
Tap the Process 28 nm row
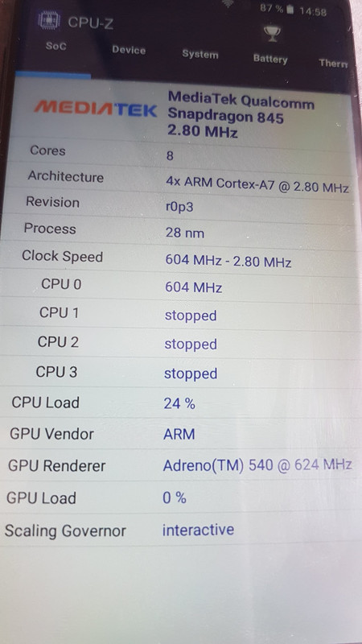[x=179, y=232]
